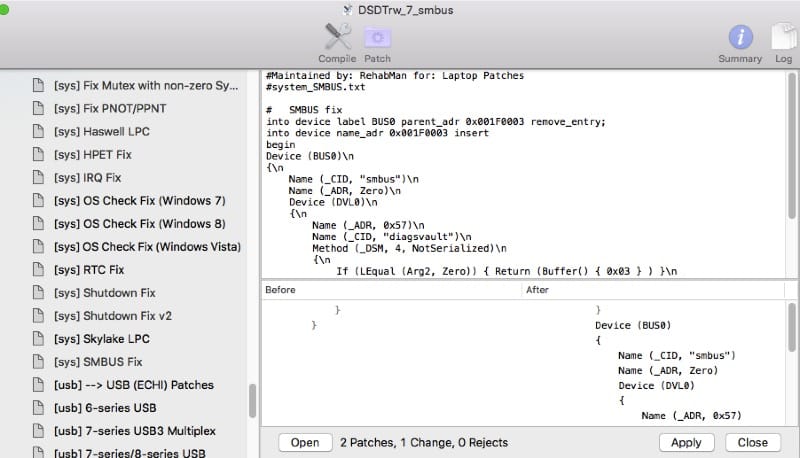Click the file icon beside HPET Fix
The height and width of the screenshot is (458, 800).
[39, 155]
